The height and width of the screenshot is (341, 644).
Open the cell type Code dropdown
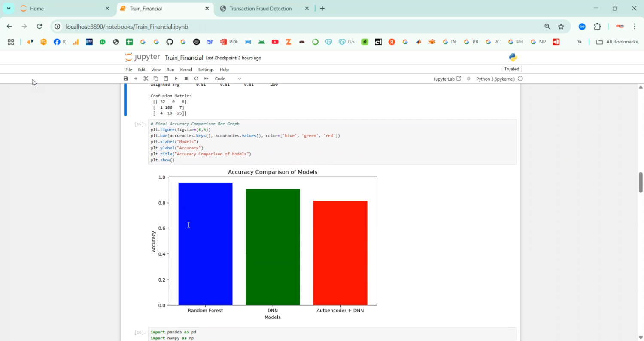(x=228, y=79)
